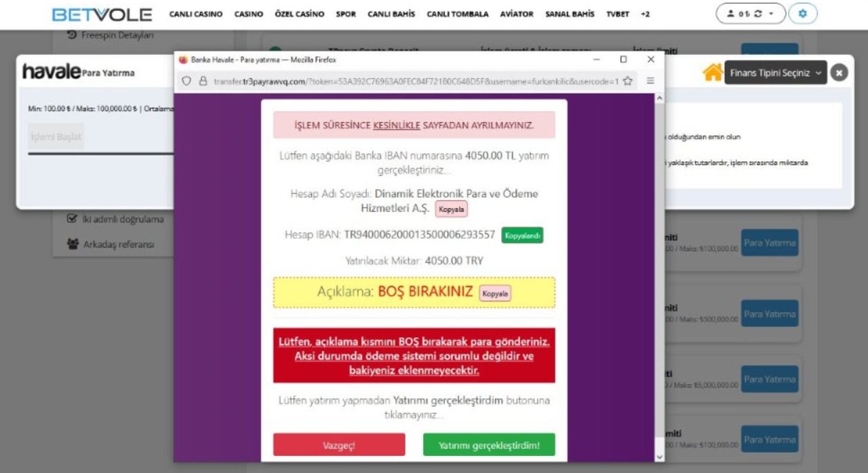Click the green Yatırımı gerçekleştirdim! button
Viewport: 868px width, 473px height.
[x=489, y=445]
